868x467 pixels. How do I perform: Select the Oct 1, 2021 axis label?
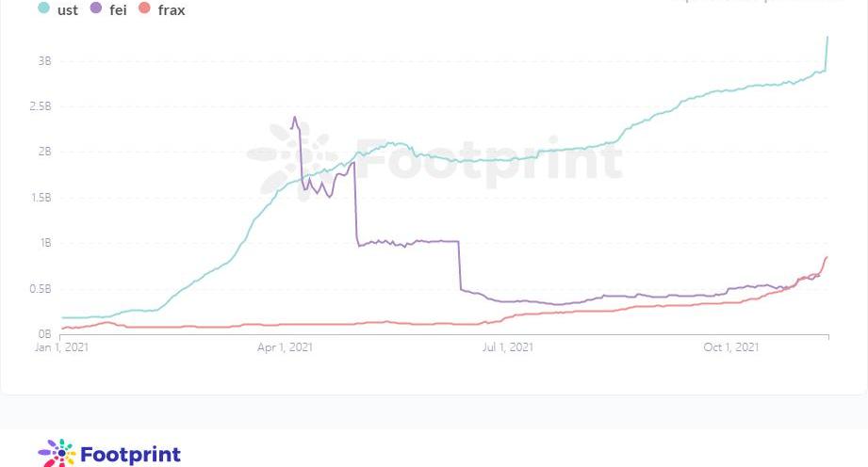(731, 347)
